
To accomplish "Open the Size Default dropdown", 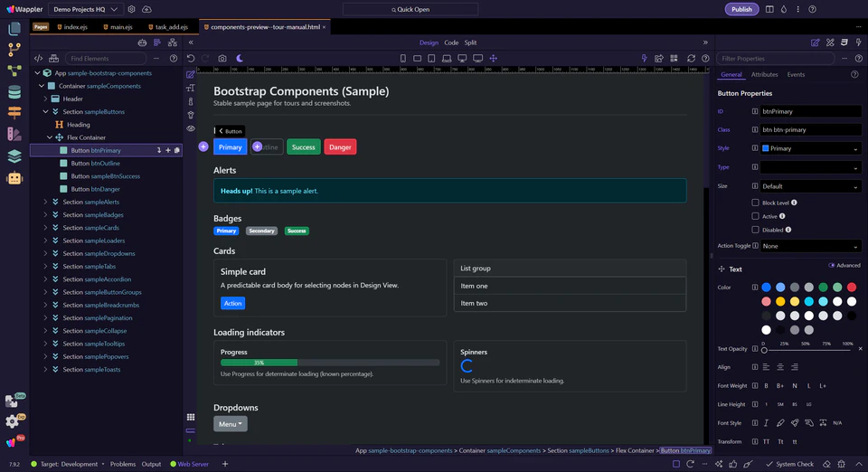I will (810, 186).
